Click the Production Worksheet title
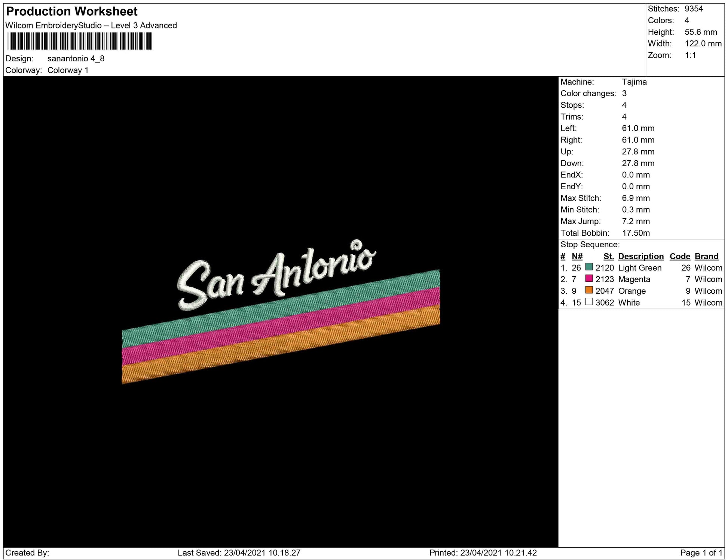728x560 pixels. 72,12
